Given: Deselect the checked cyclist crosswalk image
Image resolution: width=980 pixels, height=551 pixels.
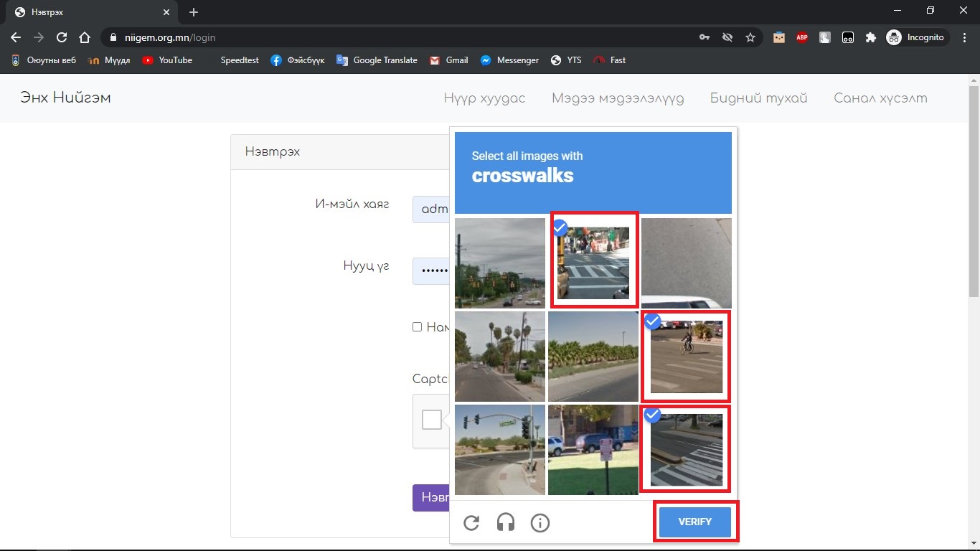Looking at the screenshot, I should pos(686,357).
